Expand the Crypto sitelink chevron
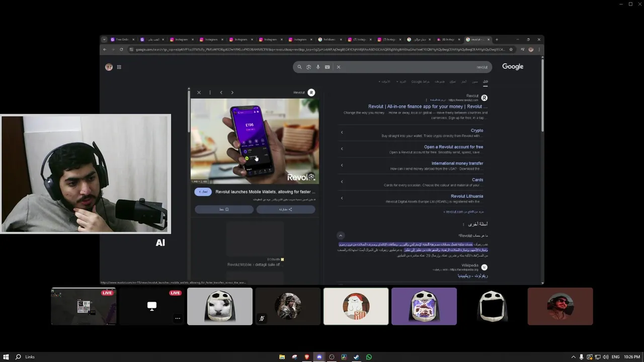Viewport: 644px width, 362px height. (x=342, y=132)
